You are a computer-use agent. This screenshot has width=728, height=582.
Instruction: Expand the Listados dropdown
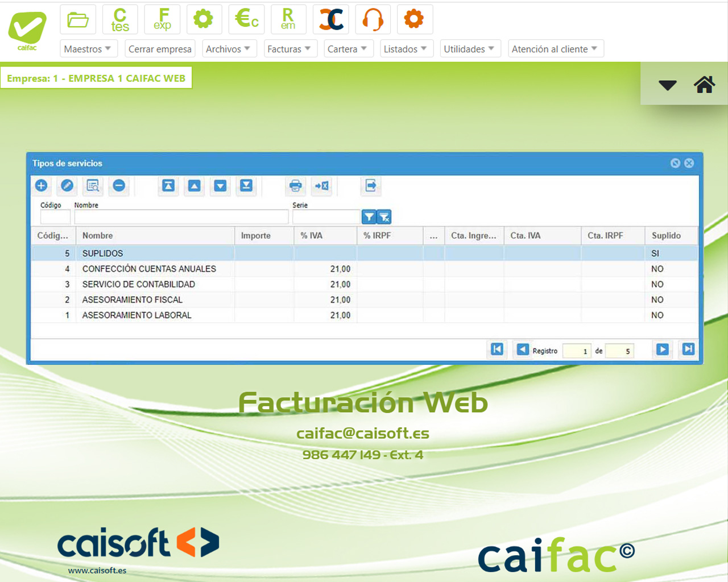tap(406, 49)
